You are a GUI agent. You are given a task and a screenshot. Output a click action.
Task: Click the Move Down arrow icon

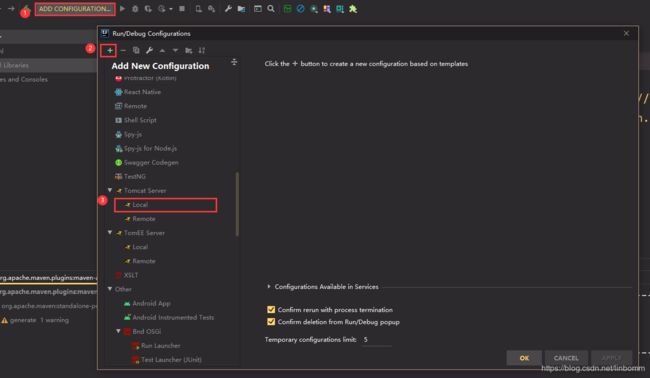pyautogui.click(x=175, y=51)
